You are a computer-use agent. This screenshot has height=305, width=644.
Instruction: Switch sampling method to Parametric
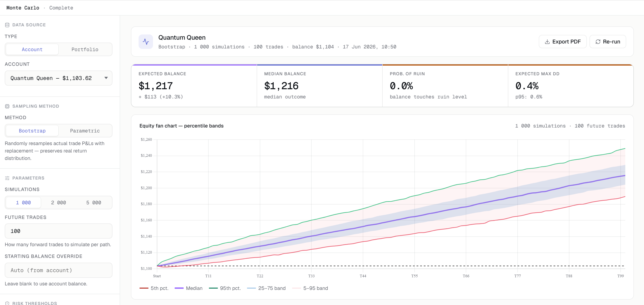click(x=85, y=131)
